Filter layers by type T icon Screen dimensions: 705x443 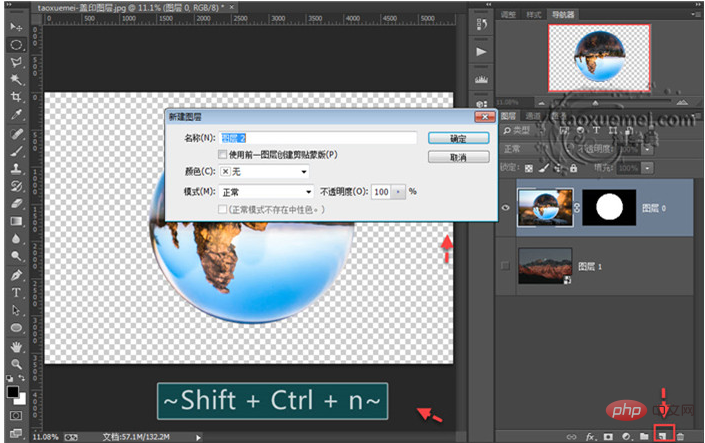(596, 130)
